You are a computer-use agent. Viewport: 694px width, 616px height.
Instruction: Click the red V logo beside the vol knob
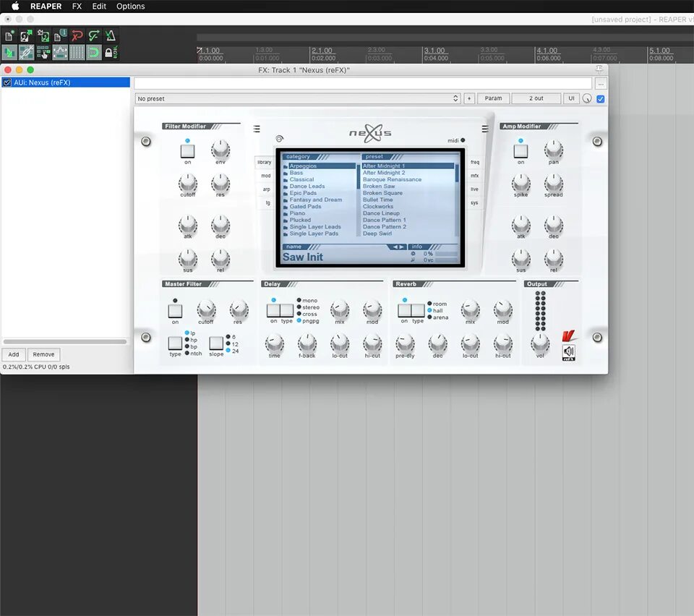pyautogui.click(x=568, y=336)
